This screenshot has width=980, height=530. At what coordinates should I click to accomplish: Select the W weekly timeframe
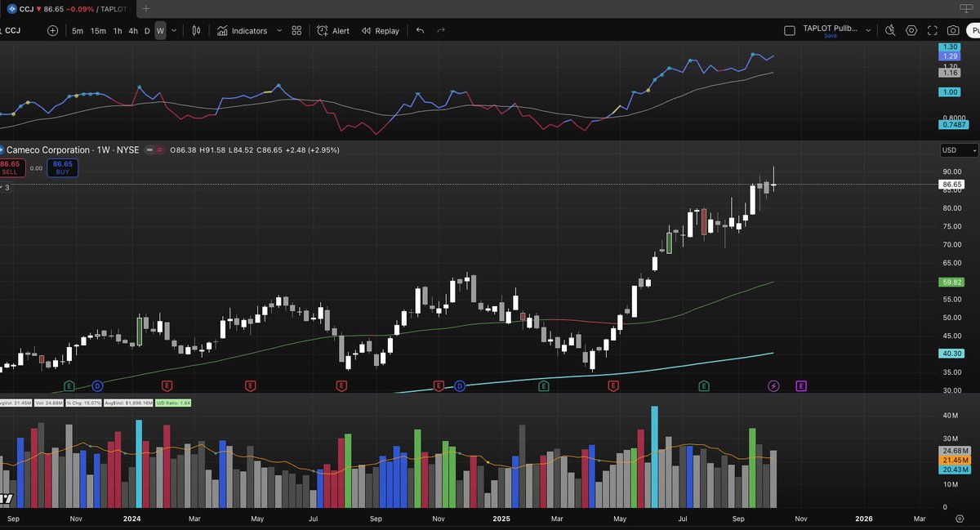(x=160, y=31)
